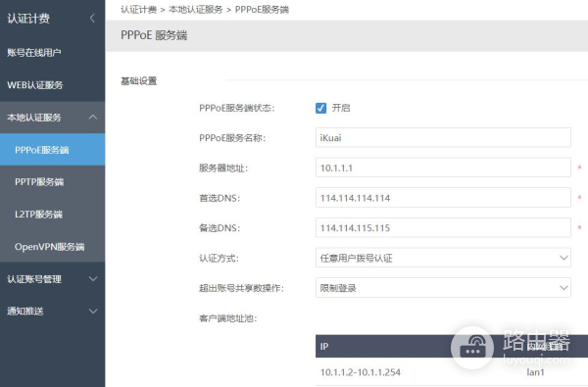Collapse the 本地认证服务 section
This screenshot has height=387, width=588.
[x=53, y=118]
